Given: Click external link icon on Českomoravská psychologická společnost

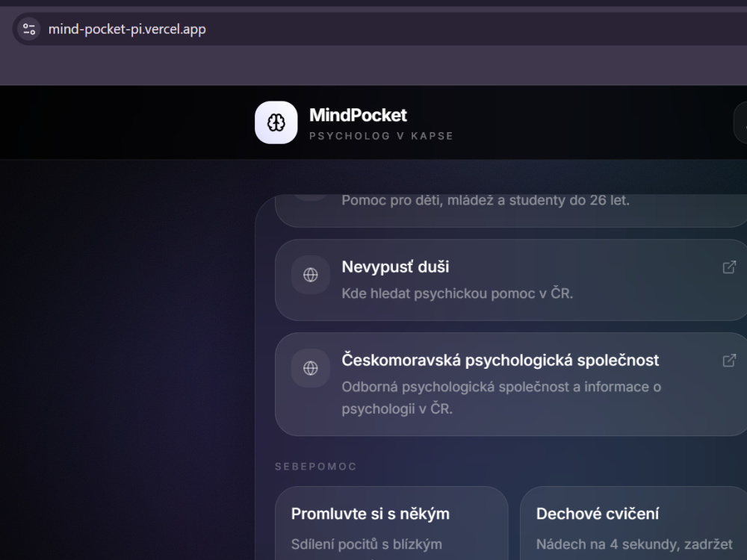Looking at the screenshot, I should [x=729, y=361].
